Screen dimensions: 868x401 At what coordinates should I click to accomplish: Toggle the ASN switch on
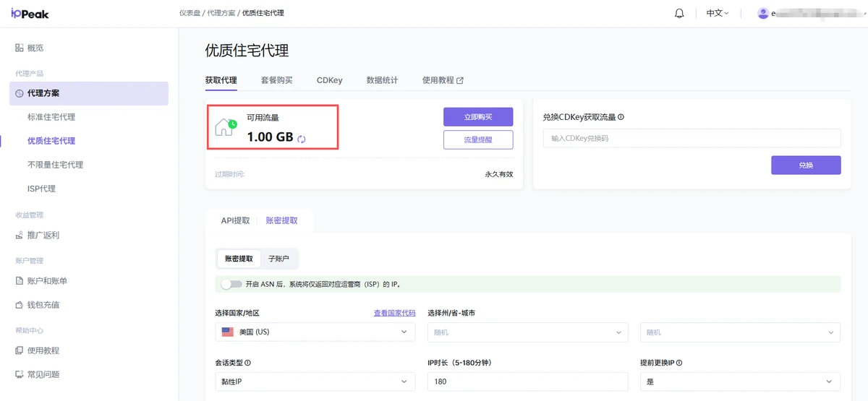pyautogui.click(x=231, y=284)
